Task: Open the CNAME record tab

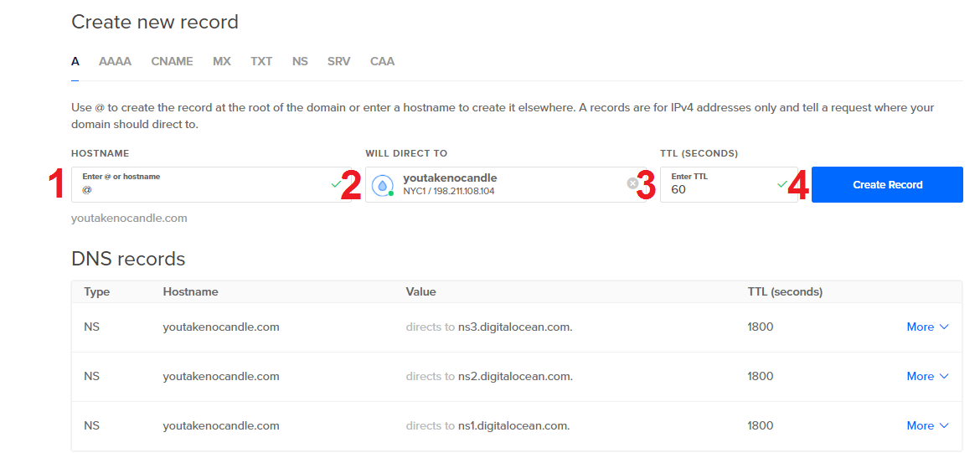Action: pyautogui.click(x=172, y=61)
